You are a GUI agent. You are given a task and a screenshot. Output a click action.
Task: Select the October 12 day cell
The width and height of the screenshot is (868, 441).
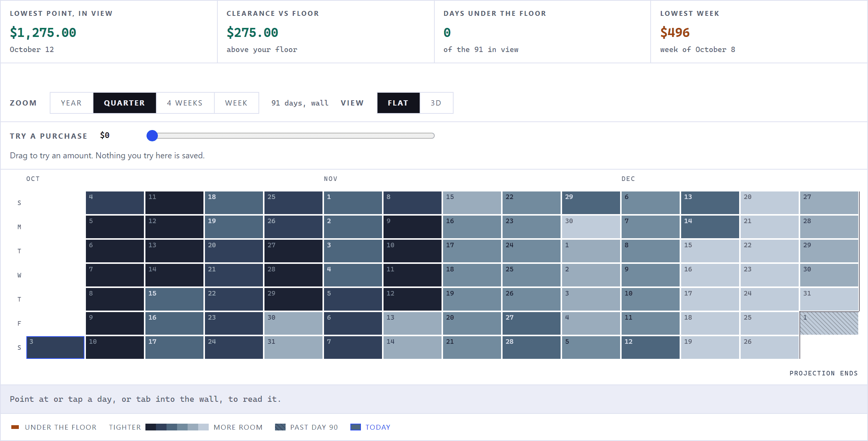[174, 227]
